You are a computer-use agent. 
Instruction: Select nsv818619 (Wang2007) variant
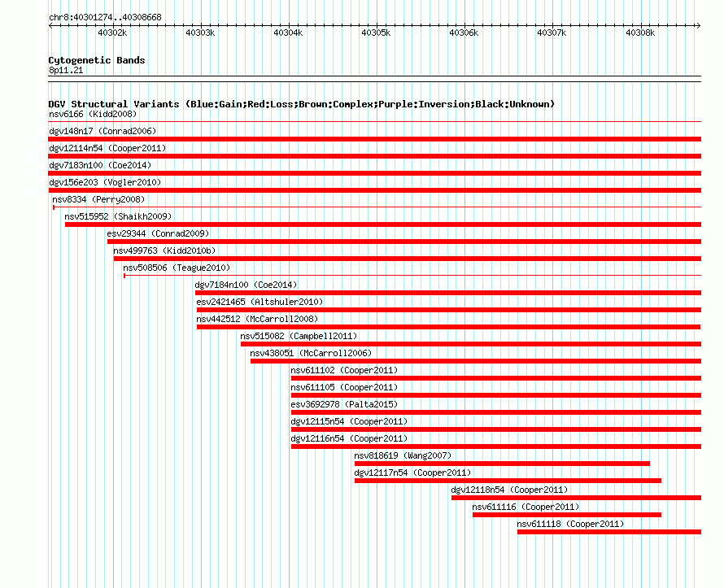tap(403, 455)
